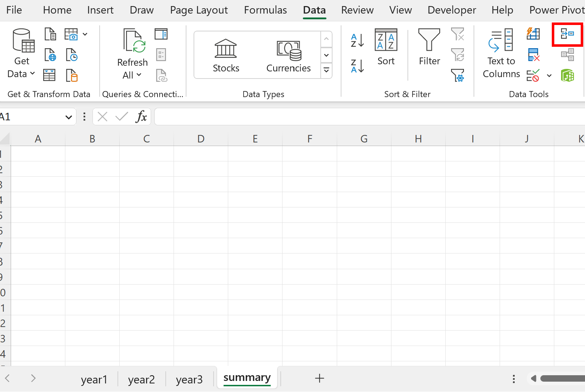Open the Text to Columns wizard
585x392 pixels.
pyautogui.click(x=501, y=54)
